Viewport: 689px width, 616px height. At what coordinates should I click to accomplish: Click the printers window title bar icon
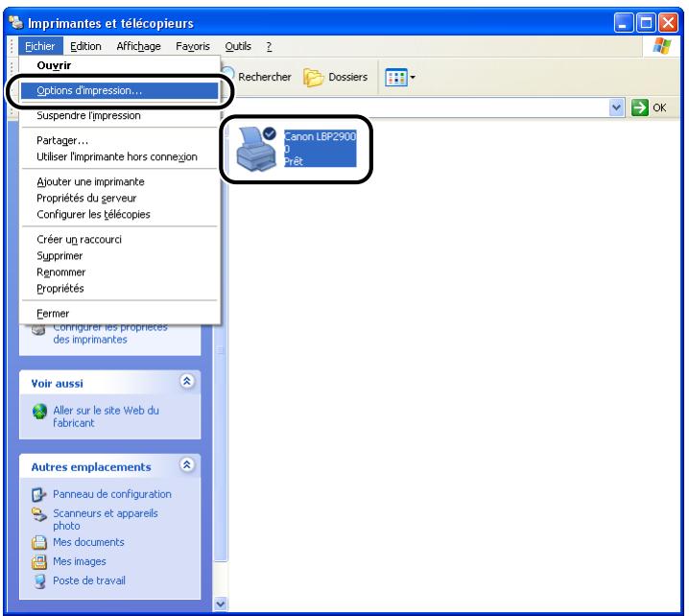pyautogui.click(x=15, y=22)
